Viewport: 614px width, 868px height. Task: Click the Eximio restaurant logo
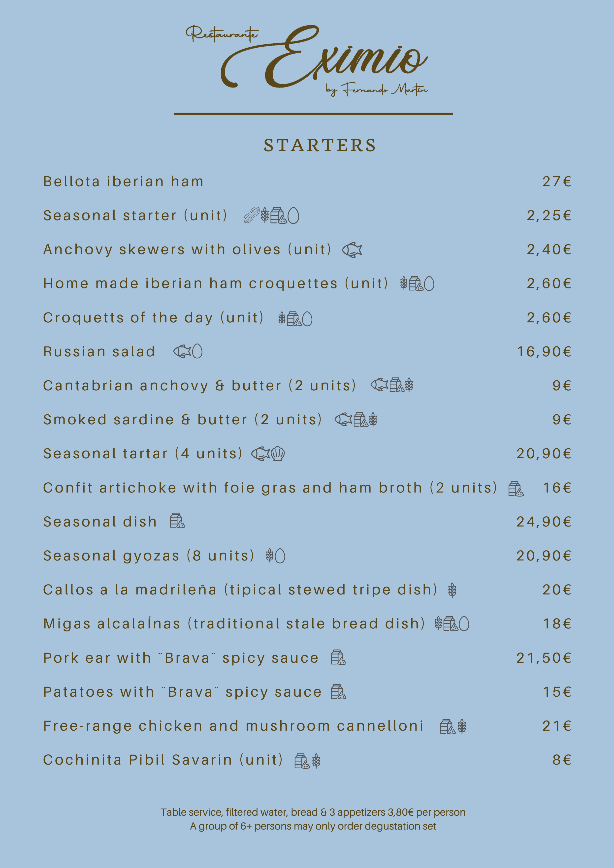pyautogui.click(x=307, y=61)
